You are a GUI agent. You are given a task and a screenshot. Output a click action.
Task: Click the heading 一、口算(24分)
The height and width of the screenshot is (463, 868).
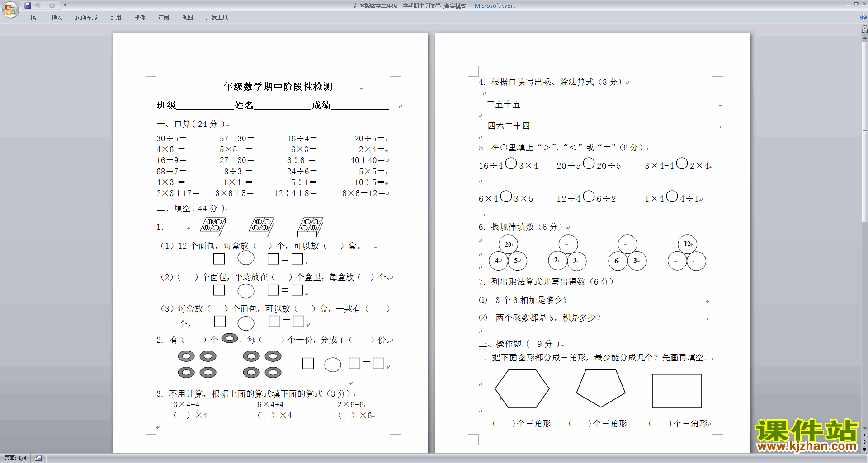pos(190,124)
